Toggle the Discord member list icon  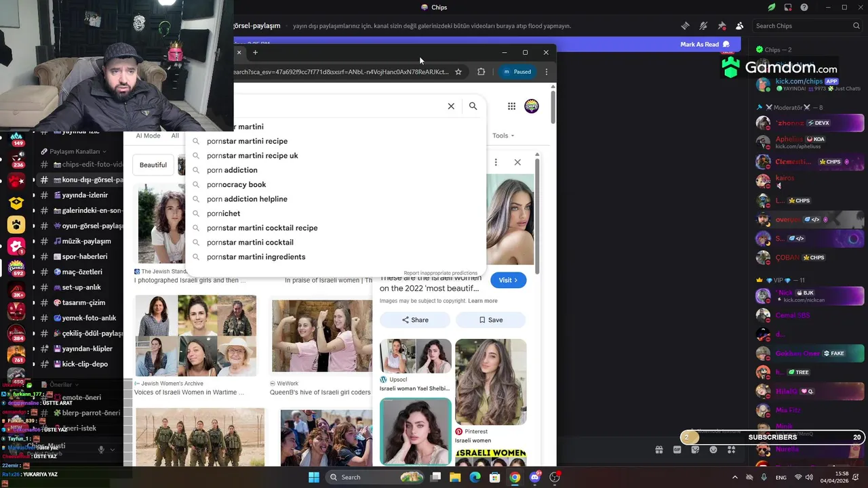[x=739, y=26]
